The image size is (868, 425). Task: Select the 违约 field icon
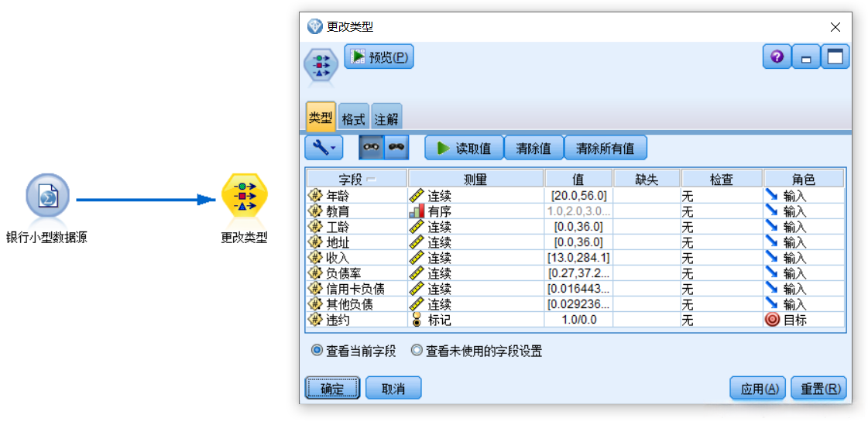pos(316,320)
